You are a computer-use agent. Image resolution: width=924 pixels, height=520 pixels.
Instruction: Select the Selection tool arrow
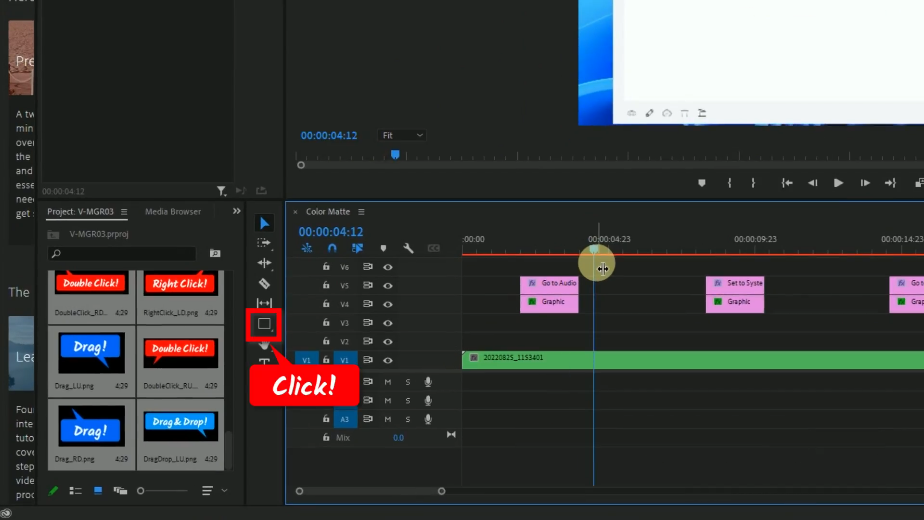(264, 223)
